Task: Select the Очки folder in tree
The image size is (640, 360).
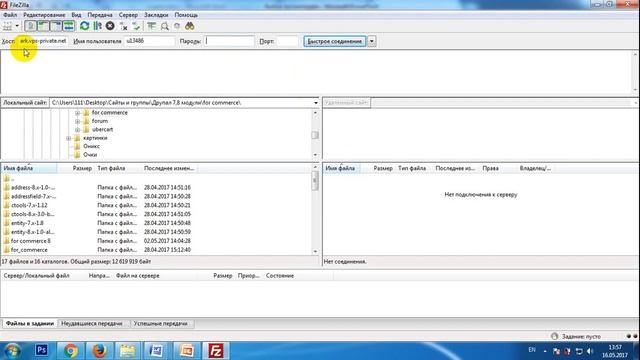Action: pyautogui.click(x=90, y=155)
